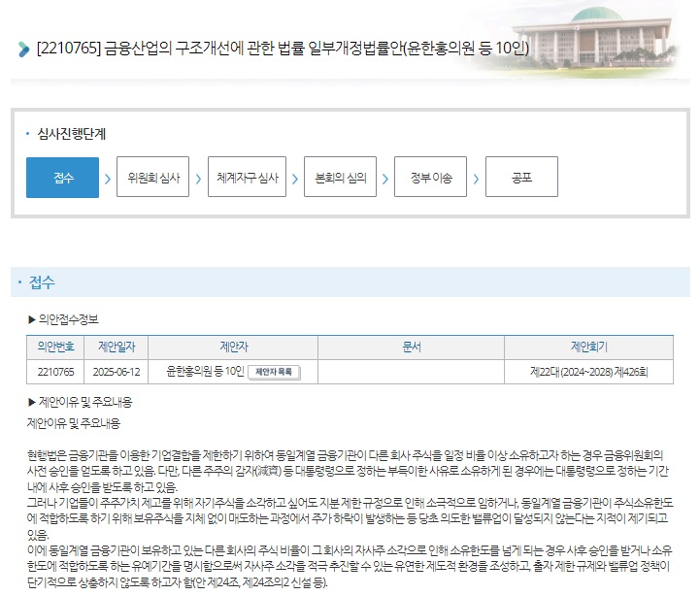Select the 체계자구 심사 stage box

tap(247, 178)
